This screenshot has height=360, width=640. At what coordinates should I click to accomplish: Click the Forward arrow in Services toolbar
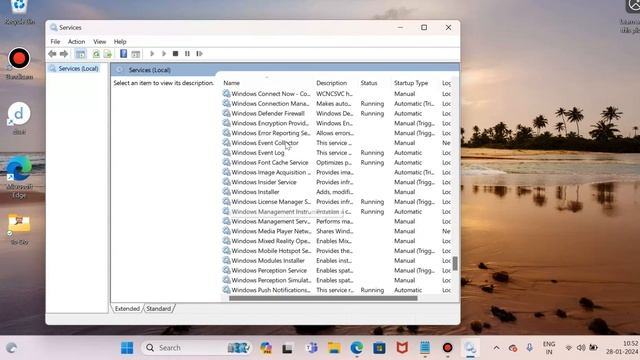click(x=64, y=54)
